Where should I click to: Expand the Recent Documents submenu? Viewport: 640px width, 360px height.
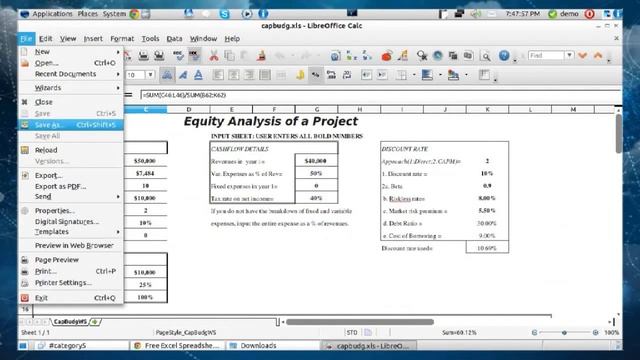(70, 74)
